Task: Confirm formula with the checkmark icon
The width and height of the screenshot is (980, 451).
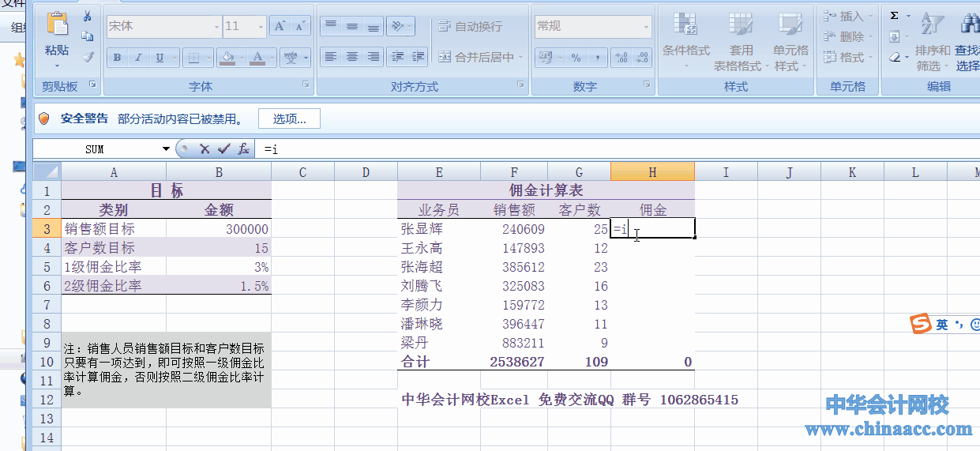Action: coord(223,148)
